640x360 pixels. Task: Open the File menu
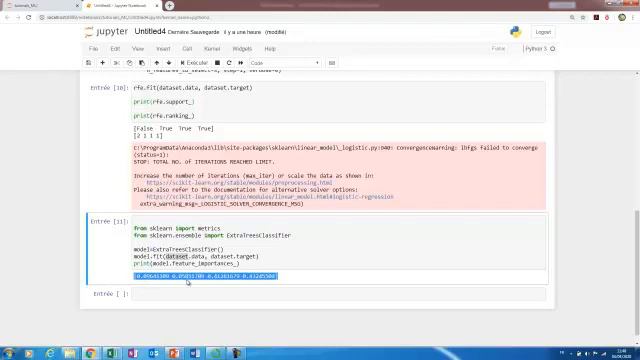pos(93,49)
